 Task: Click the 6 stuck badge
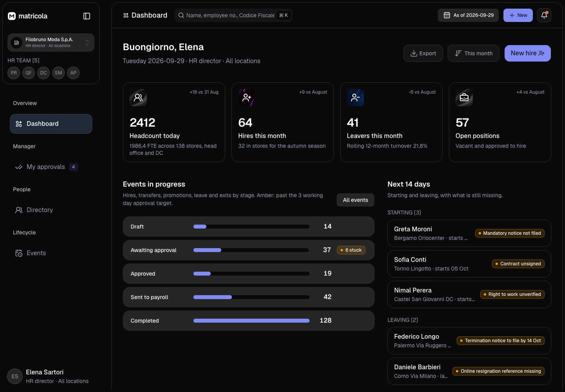coord(351,250)
